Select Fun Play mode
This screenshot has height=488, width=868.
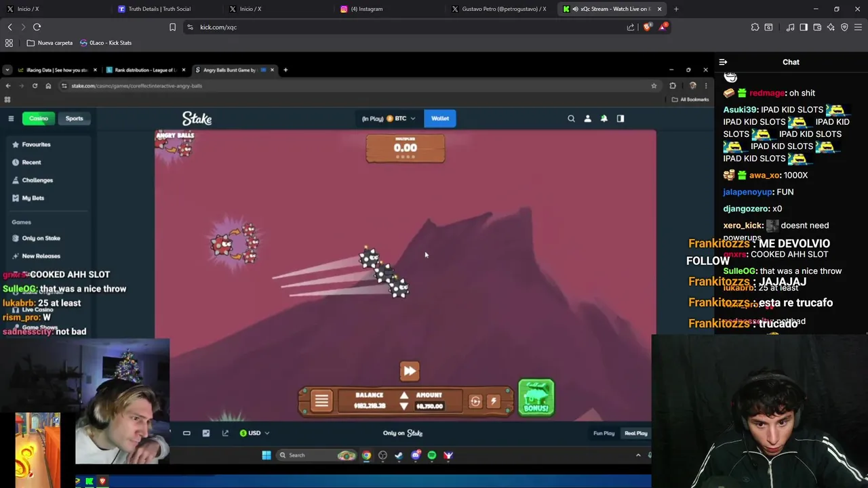(604, 433)
